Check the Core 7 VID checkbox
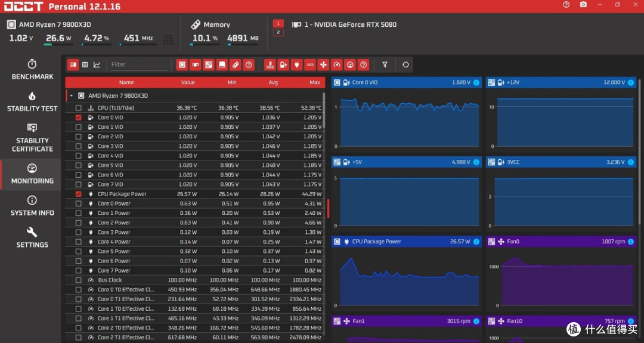Screen dimensions: 644x343 [x=79, y=184]
